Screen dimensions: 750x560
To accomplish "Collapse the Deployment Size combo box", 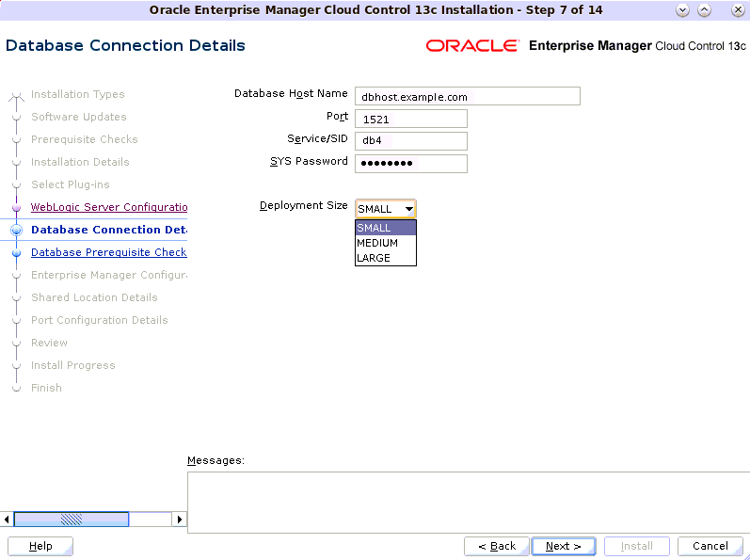I will pos(409,209).
